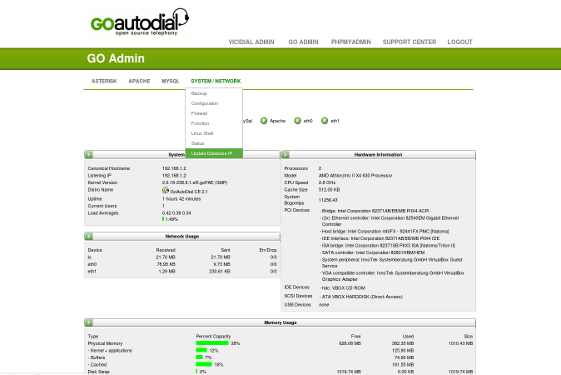The width and height of the screenshot is (561, 375).
Task: Click the Buffers 7% capacity bar
Action: click(199, 357)
